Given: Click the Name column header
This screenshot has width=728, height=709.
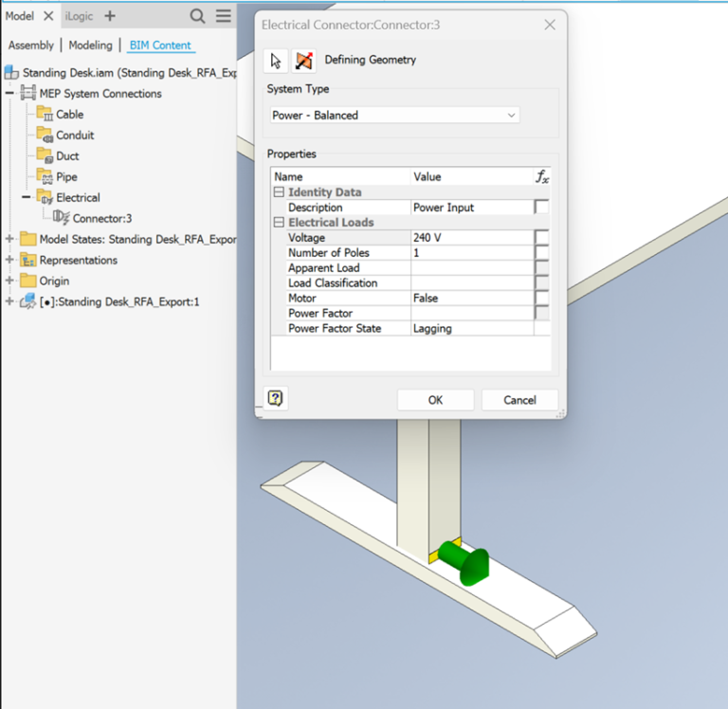Looking at the screenshot, I should [341, 176].
